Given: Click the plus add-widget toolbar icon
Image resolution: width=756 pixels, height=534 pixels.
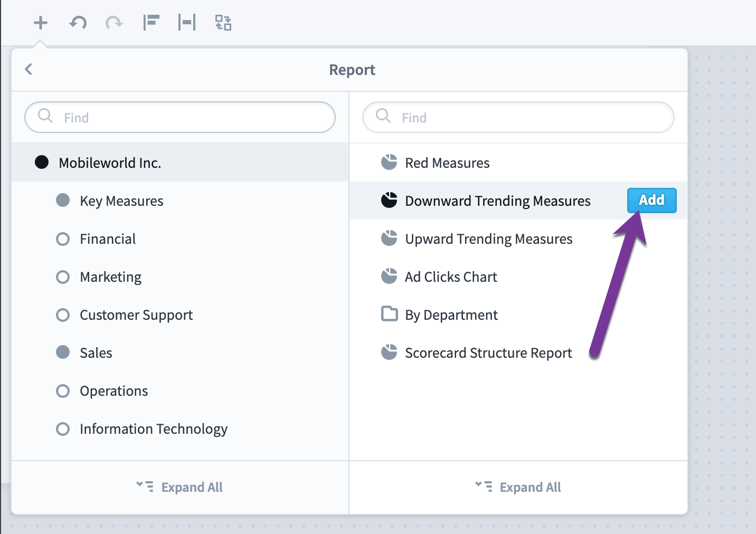Looking at the screenshot, I should click(41, 23).
